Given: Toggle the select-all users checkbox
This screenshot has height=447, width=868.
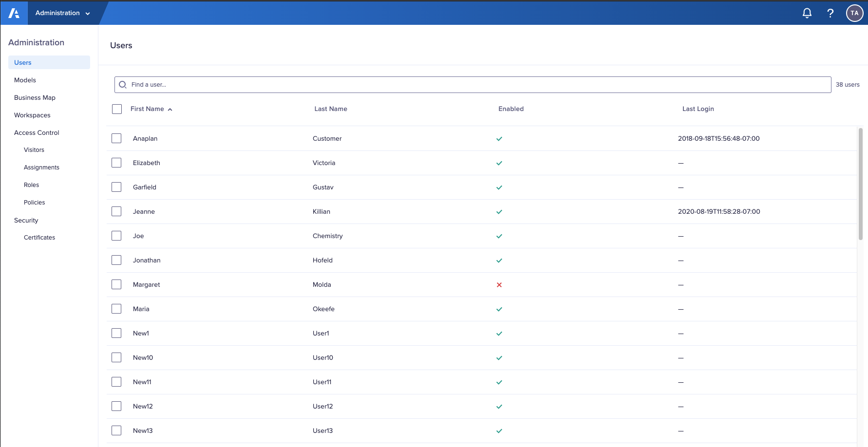Looking at the screenshot, I should pyautogui.click(x=117, y=109).
